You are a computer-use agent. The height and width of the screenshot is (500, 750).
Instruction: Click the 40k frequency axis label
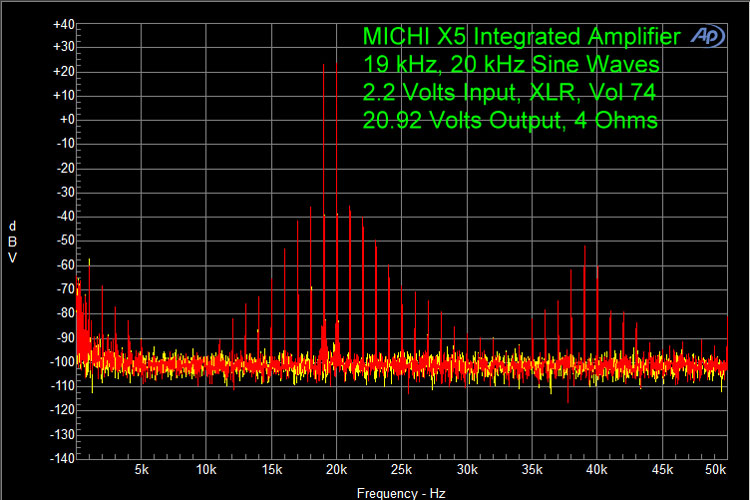pyautogui.click(x=597, y=470)
